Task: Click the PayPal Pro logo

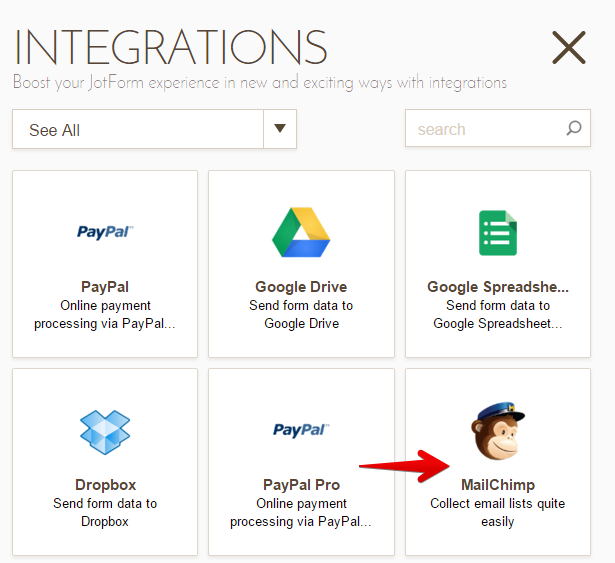Action: (301, 430)
